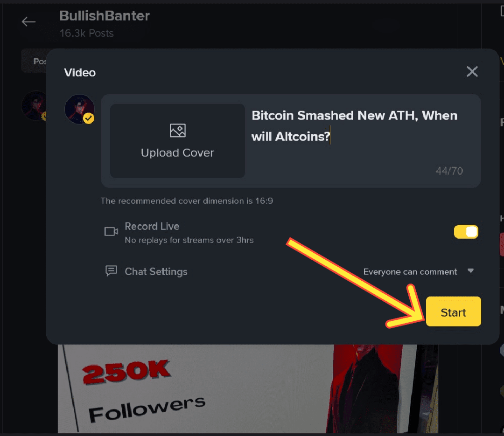Open the 250K Followers post image
The image size is (504, 436).
[248, 388]
